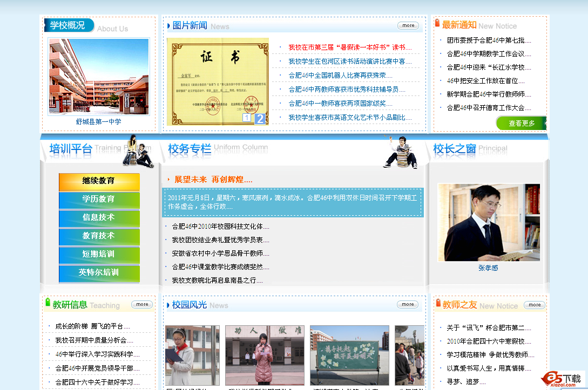Open the 继续教育 menu item
This screenshot has width=588, height=390.
point(99,181)
